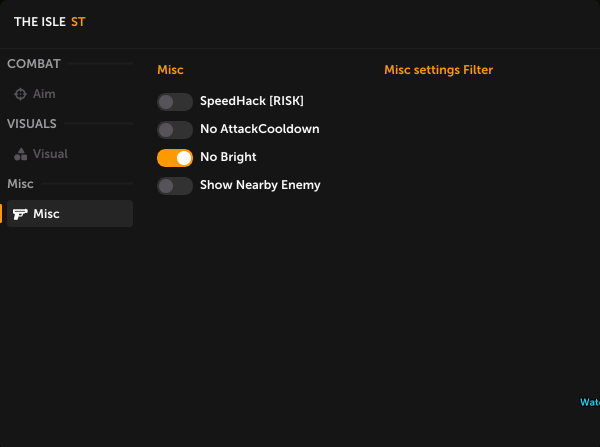Click the No Bright label text
This screenshot has height=447, width=600.
(228, 157)
